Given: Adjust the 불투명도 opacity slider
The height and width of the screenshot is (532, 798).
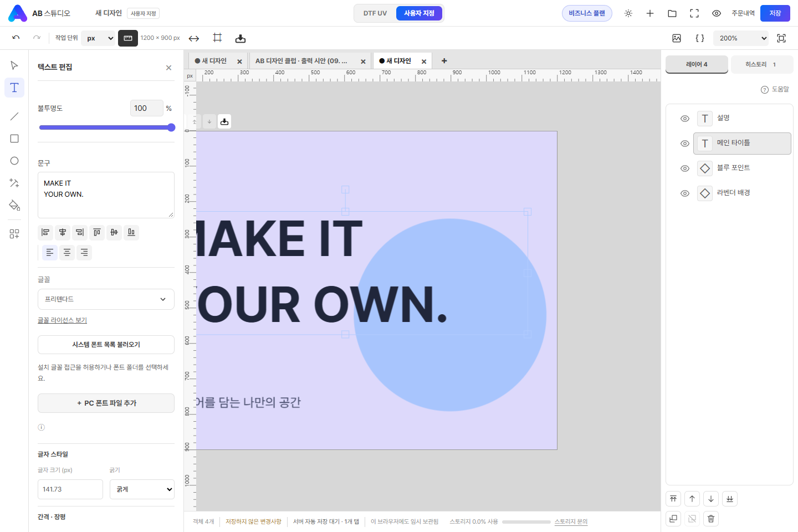Looking at the screenshot, I should (x=106, y=127).
